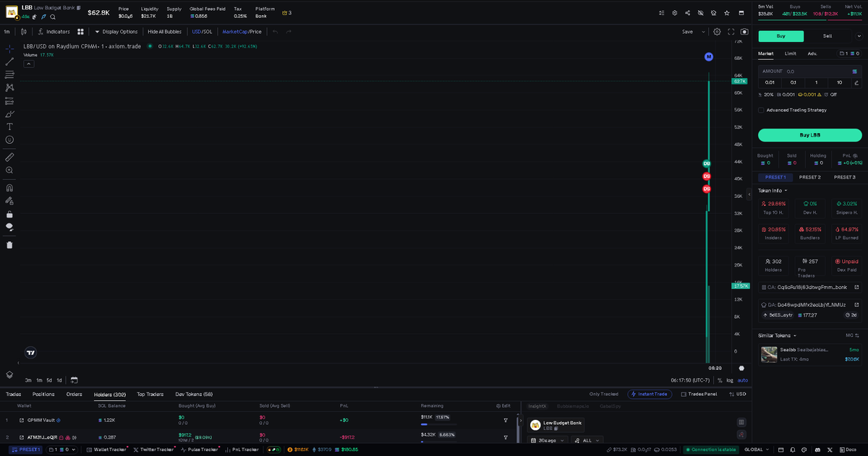Open object tree layers icon
This screenshot has width=868, height=456.
9,374
